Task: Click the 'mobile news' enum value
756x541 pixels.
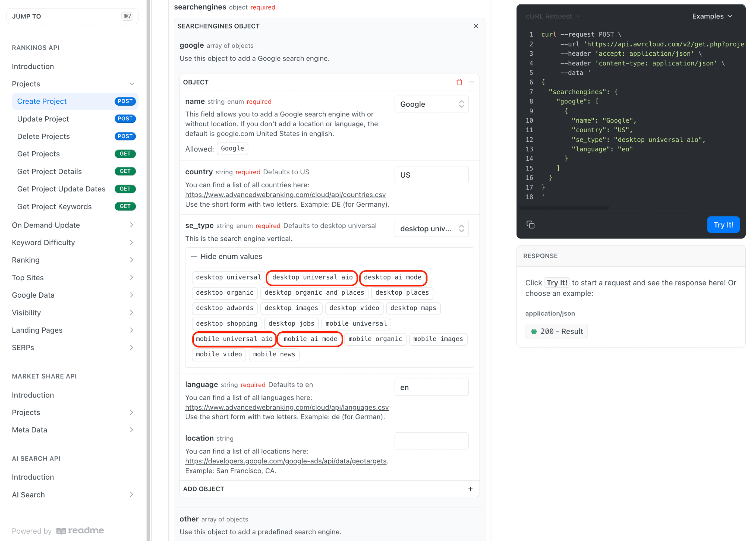Action: click(274, 354)
